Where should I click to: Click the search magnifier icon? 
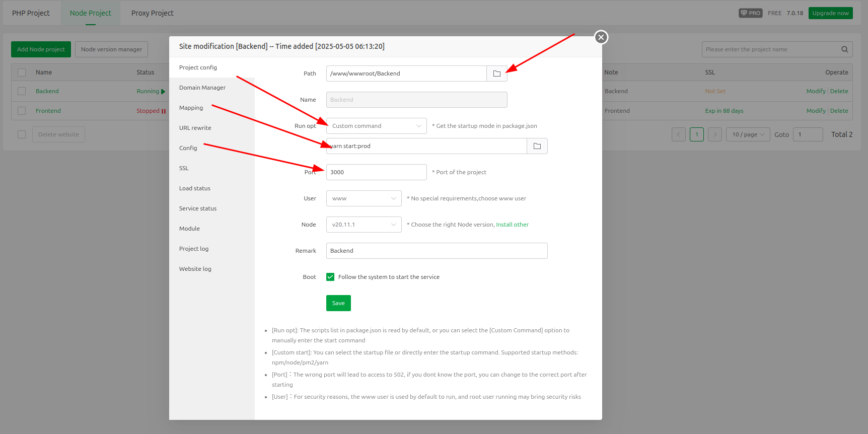[x=844, y=49]
